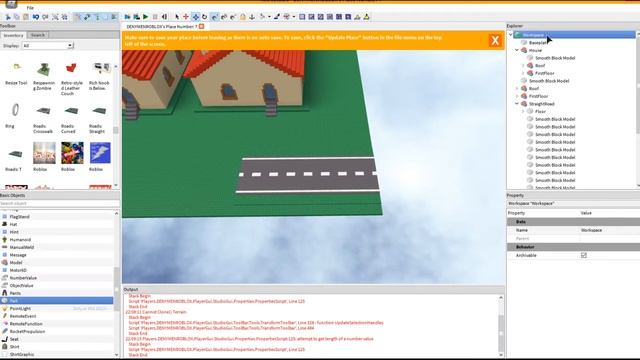Select the Ring toolbox item
This screenshot has height=360, width=640.
[x=14, y=115]
